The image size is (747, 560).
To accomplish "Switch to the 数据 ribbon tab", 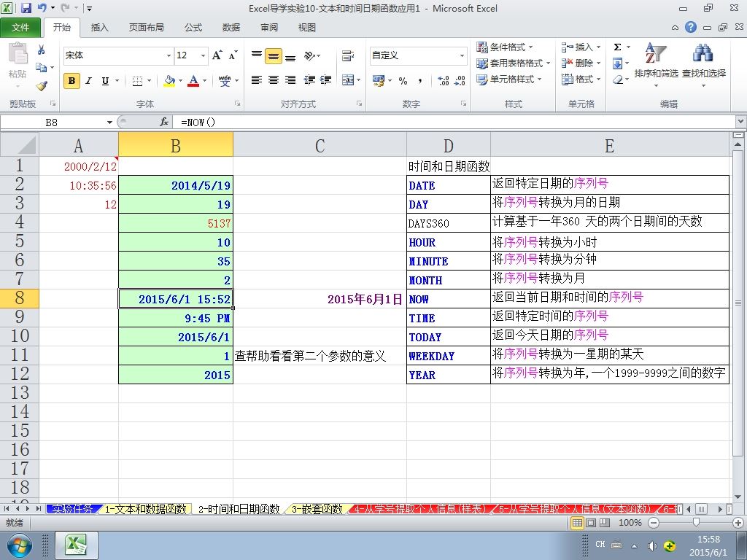I will pyautogui.click(x=231, y=28).
